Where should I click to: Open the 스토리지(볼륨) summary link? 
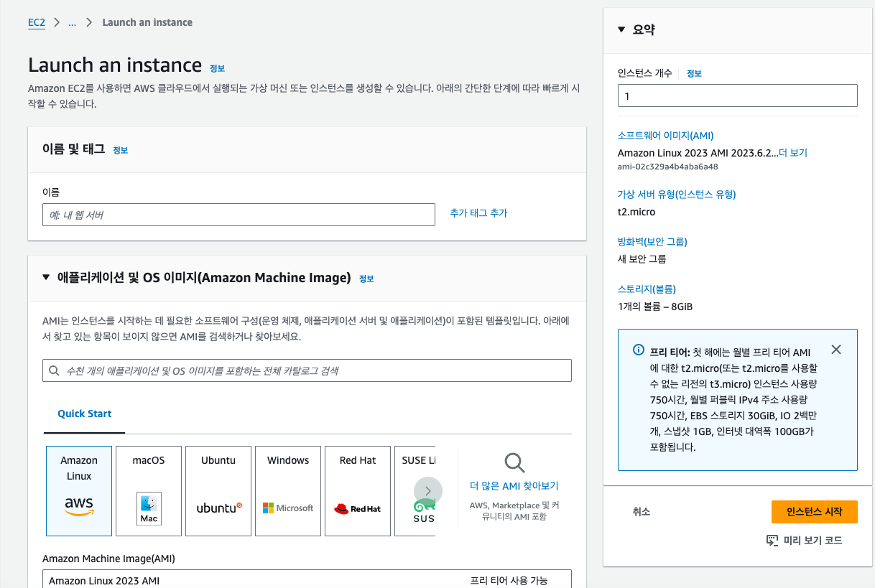647,289
